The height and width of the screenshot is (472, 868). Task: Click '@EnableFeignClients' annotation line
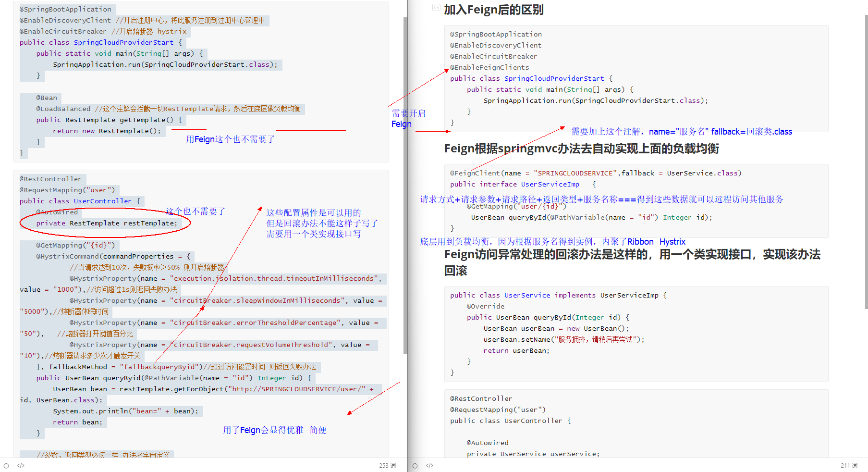pos(489,67)
